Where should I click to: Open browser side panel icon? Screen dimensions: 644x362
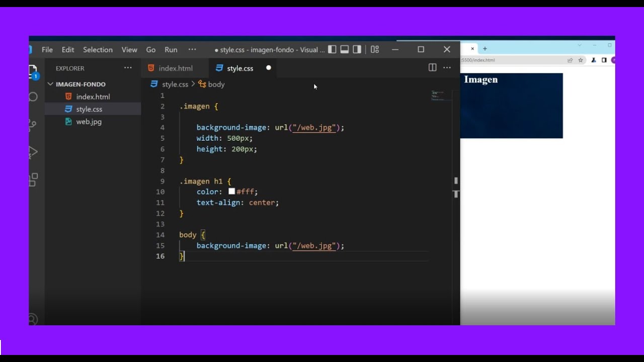coord(604,60)
